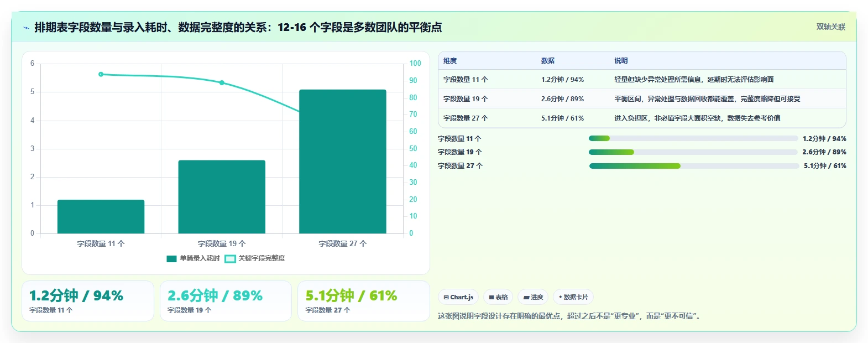Viewport: 868px width, 343px height.
Task: Click the 进度 chip
Action: click(x=534, y=297)
